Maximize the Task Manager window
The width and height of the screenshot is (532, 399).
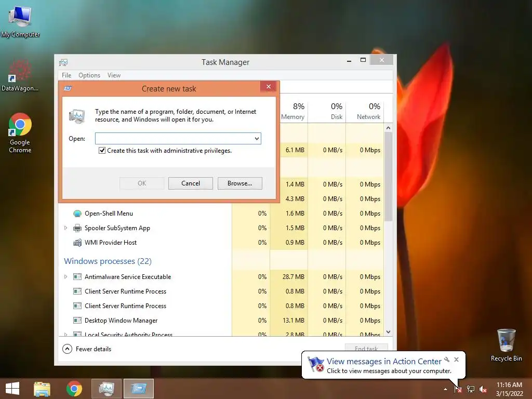pos(363,60)
